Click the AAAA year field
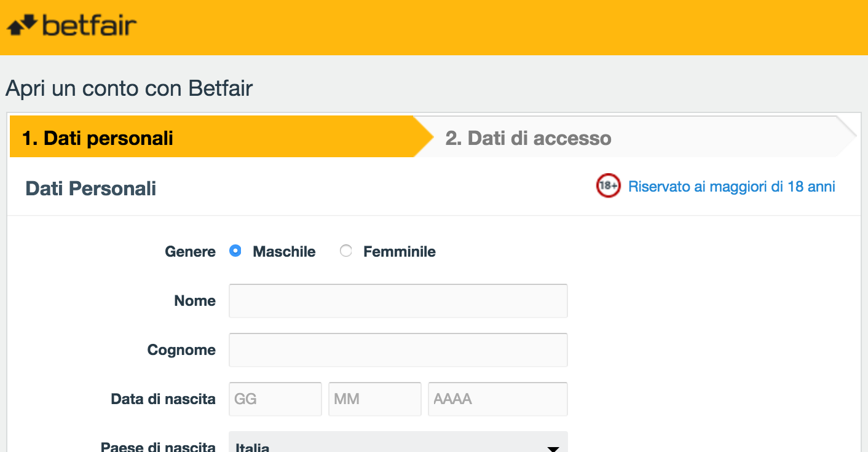The height and width of the screenshot is (452, 868). 498,399
